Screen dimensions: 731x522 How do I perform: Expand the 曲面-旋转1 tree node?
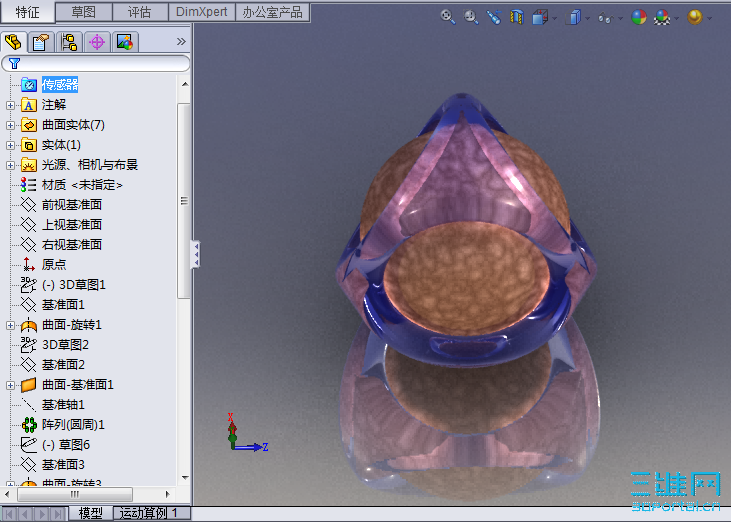coord(10,325)
